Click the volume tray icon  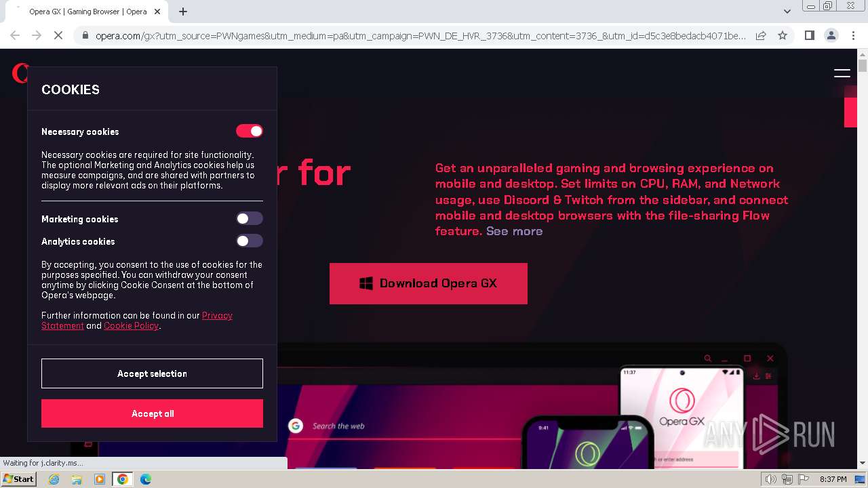[770, 479]
